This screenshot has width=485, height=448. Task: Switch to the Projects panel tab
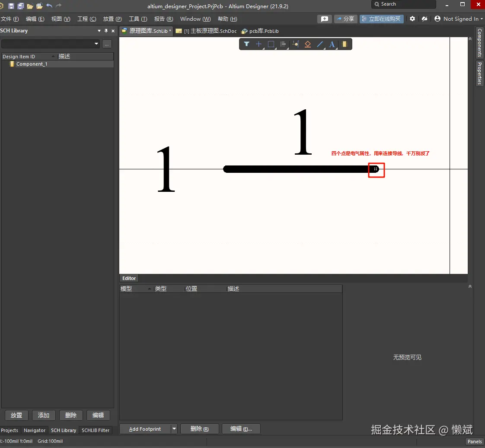coord(10,430)
